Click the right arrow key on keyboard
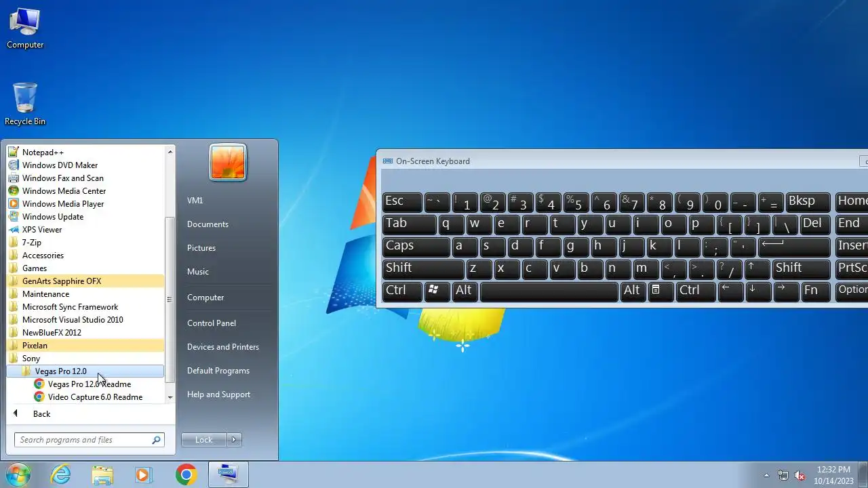 point(786,291)
